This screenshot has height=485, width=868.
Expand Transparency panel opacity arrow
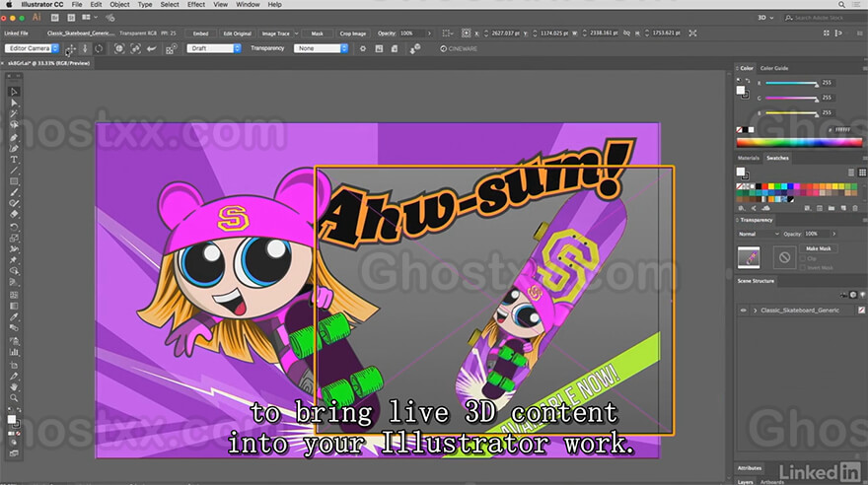pos(833,234)
